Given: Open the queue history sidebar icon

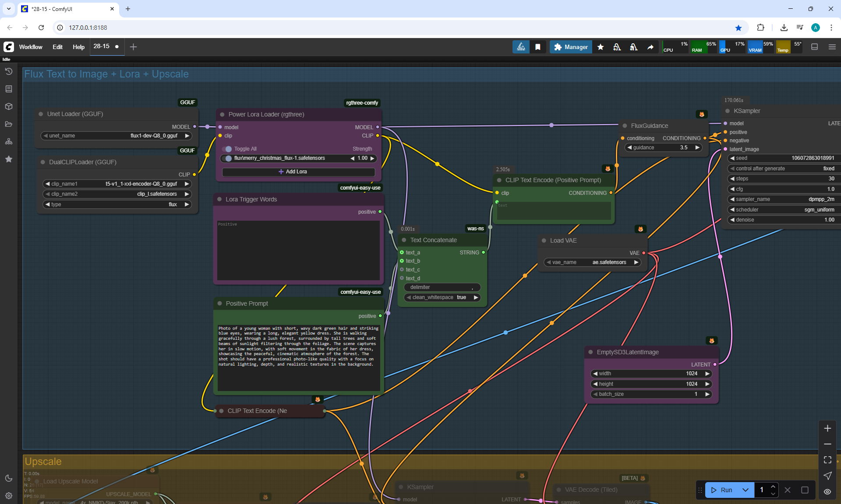Looking at the screenshot, I should tap(8, 71).
